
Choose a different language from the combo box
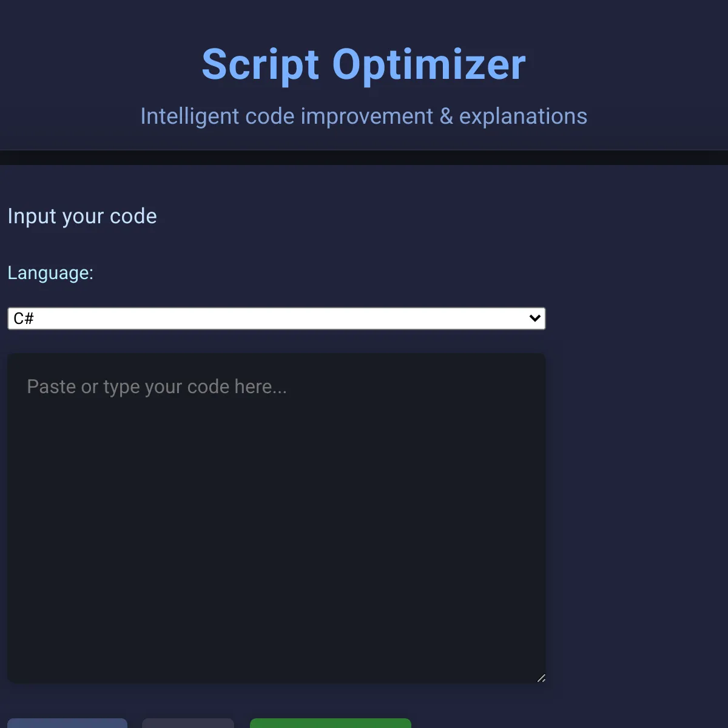276,318
